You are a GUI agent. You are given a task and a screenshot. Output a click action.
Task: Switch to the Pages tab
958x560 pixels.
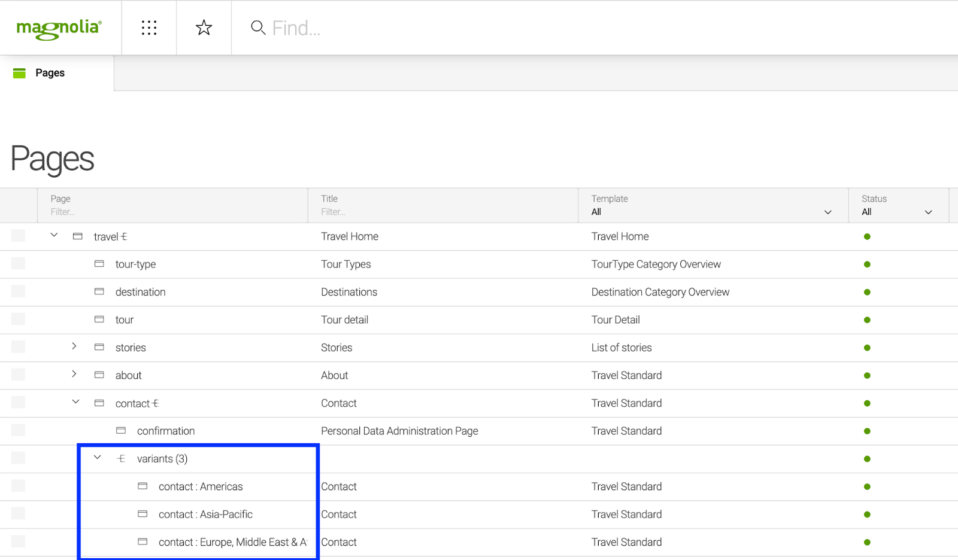coord(50,73)
